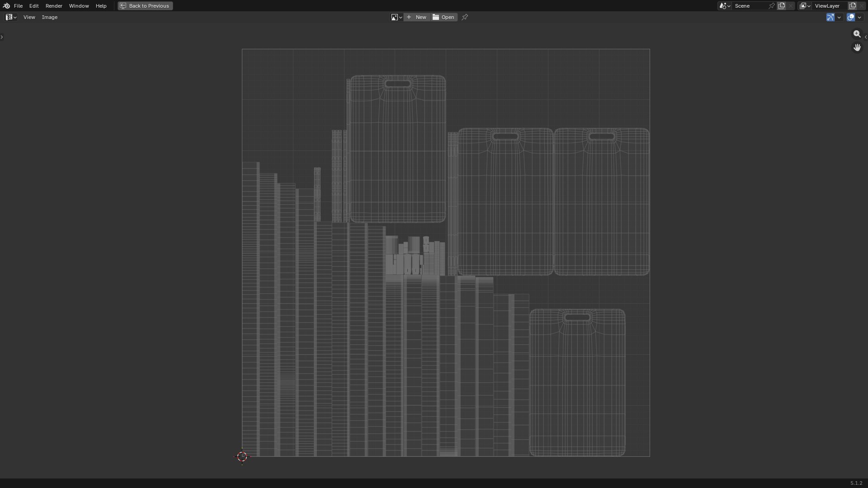Open the Help menu
868x488 pixels.
point(101,6)
